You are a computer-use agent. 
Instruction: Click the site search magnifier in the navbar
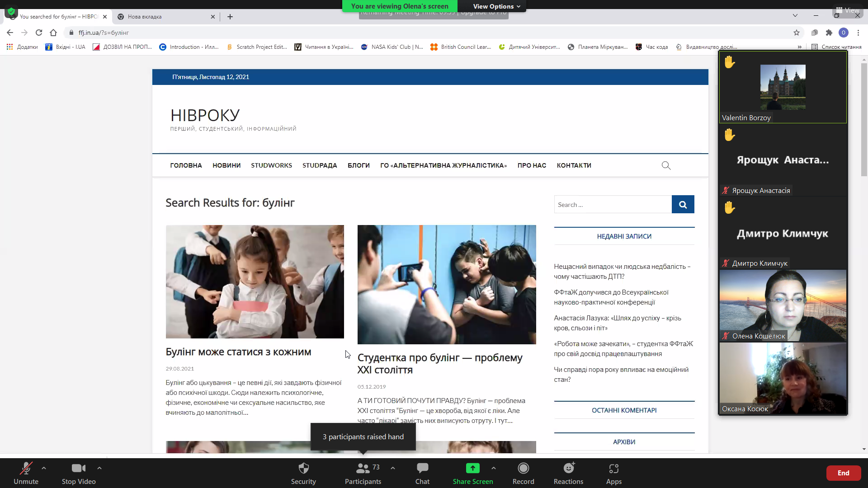coord(666,165)
